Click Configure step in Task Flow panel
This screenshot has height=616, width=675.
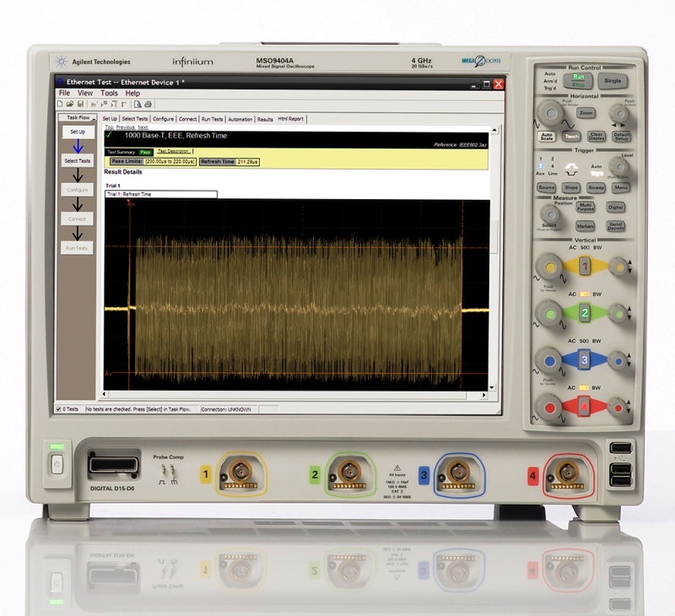tap(78, 190)
